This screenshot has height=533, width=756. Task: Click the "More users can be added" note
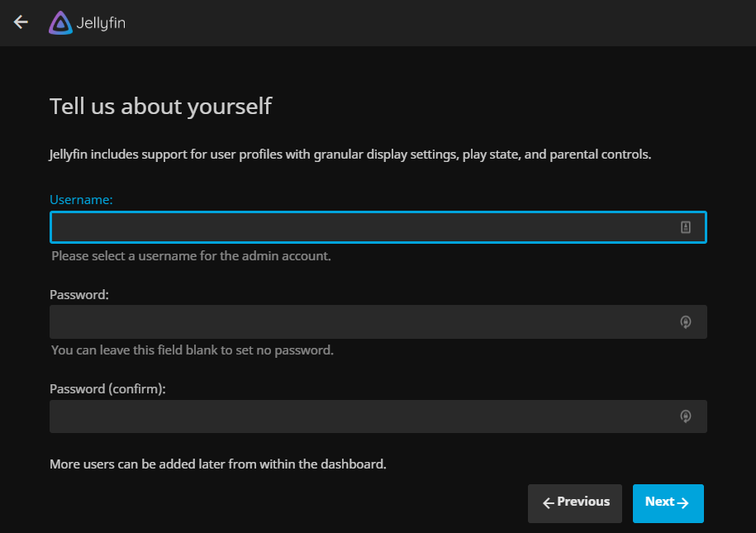[218, 464]
